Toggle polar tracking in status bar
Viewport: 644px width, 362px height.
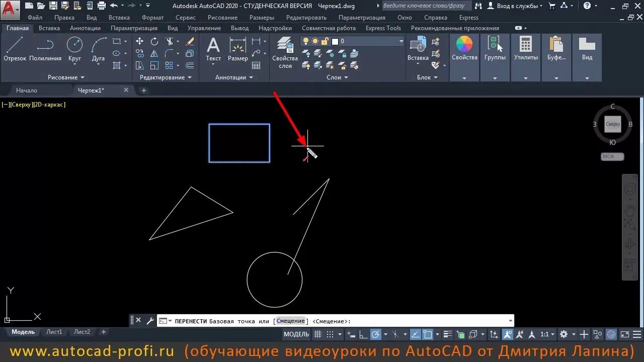click(x=376, y=334)
